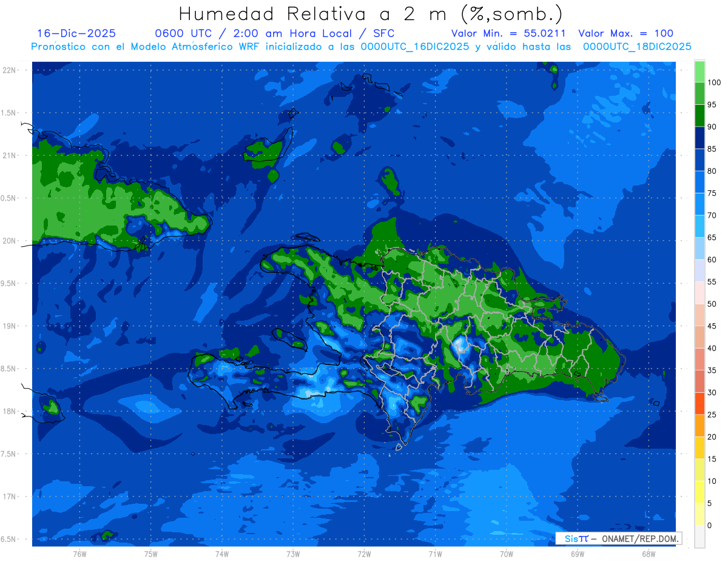
Task: Click the '17N' latitude label
Action: point(9,497)
